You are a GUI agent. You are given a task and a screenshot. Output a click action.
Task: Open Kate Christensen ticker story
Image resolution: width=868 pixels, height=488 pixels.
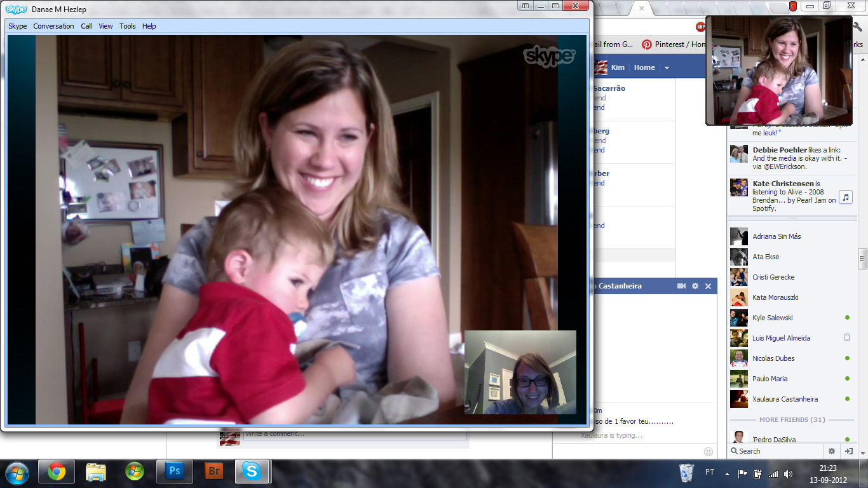(791, 196)
